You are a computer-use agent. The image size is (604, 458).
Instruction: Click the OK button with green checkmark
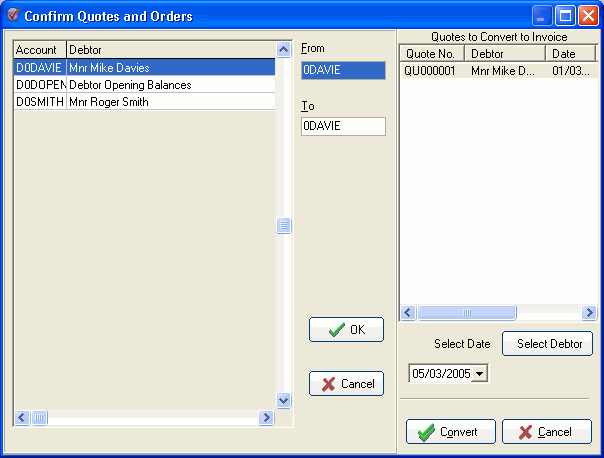pos(346,329)
